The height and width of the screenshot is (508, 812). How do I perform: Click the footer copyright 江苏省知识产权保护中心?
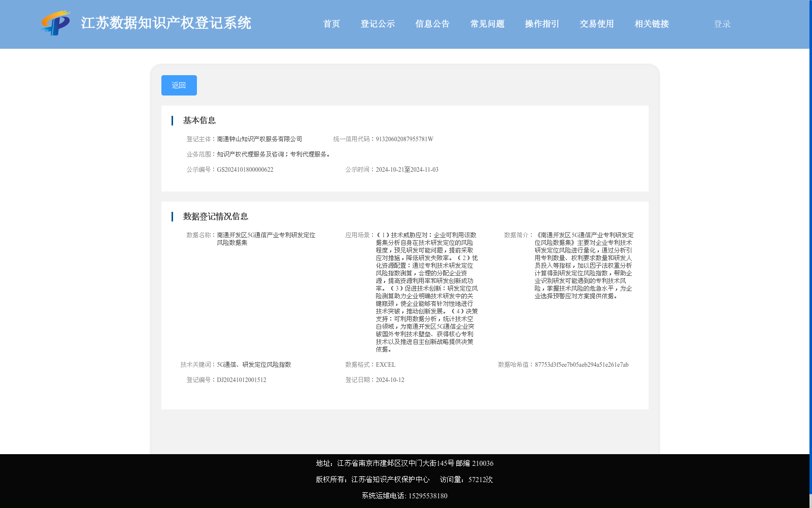[390, 480]
